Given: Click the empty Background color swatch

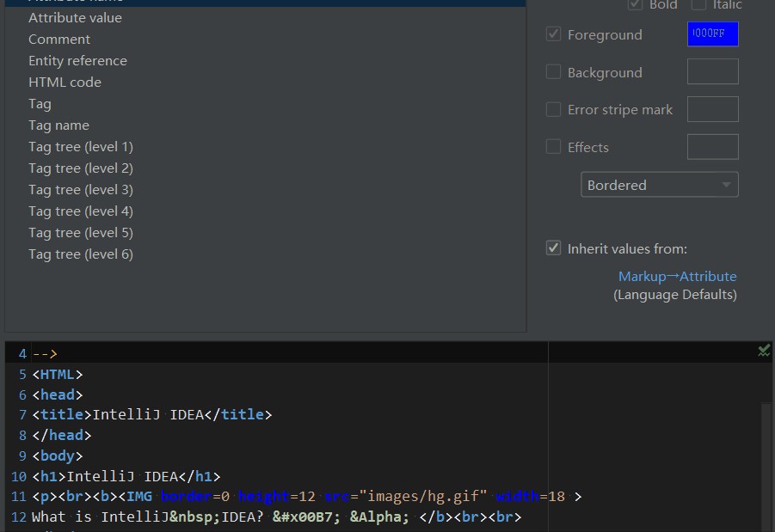Looking at the screenshot, I should pyautogui.click(x=712, y=72).
